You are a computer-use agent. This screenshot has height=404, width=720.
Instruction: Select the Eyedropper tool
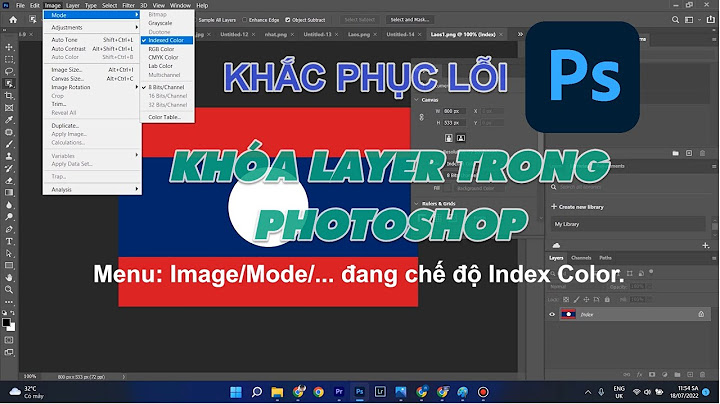(x=9, y=120)
